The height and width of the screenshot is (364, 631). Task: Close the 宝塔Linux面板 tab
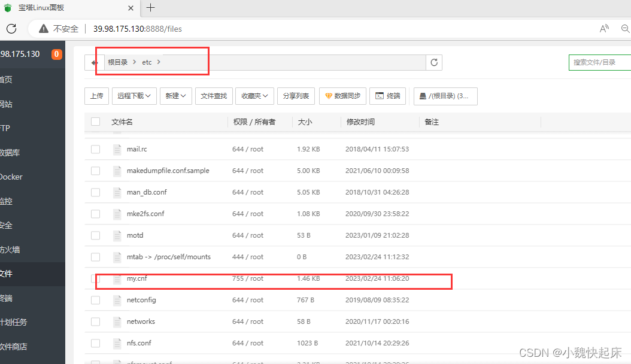click(x=131, y=8)
